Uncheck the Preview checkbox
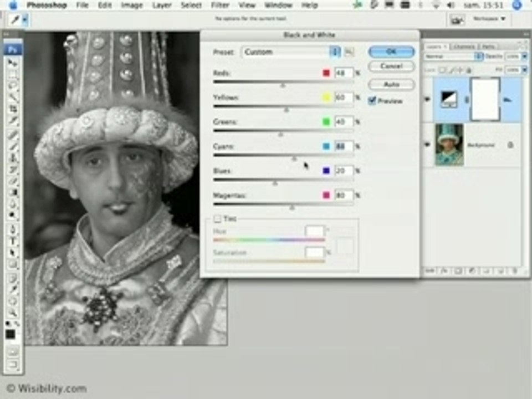Image resolution: width=532 pixels, height=399 pixels. [372, 100]
